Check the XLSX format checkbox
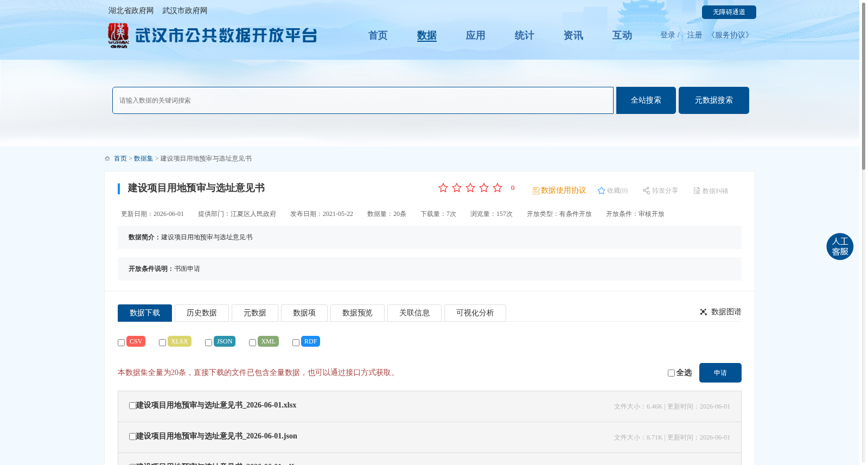The width and height of the screenshot is (868, 465). tap(162, 342)
